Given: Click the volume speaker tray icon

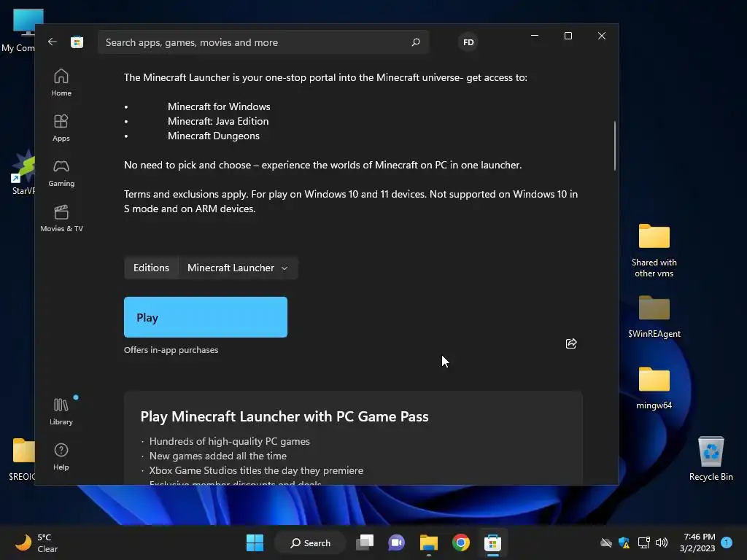Looking at the screenshot, I should [661, 542].
